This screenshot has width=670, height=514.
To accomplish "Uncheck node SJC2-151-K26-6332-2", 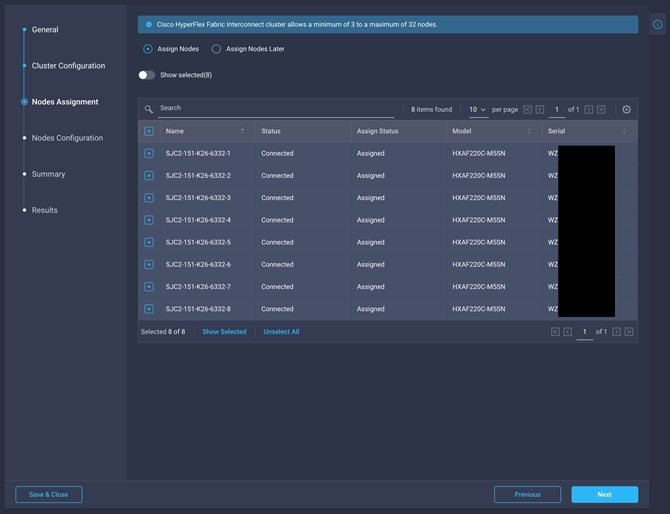I will pos(149,176).
